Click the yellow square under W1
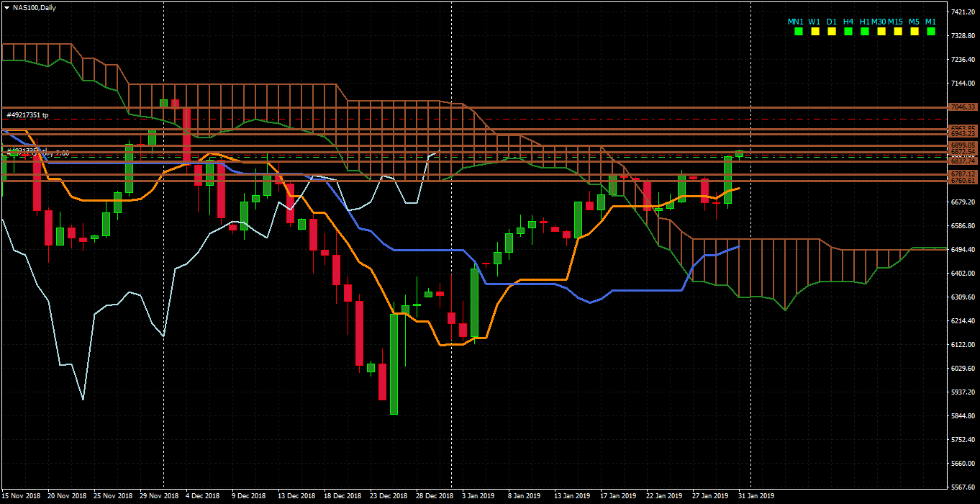Viewport: 980px width, 504px height. coord(815,32)
